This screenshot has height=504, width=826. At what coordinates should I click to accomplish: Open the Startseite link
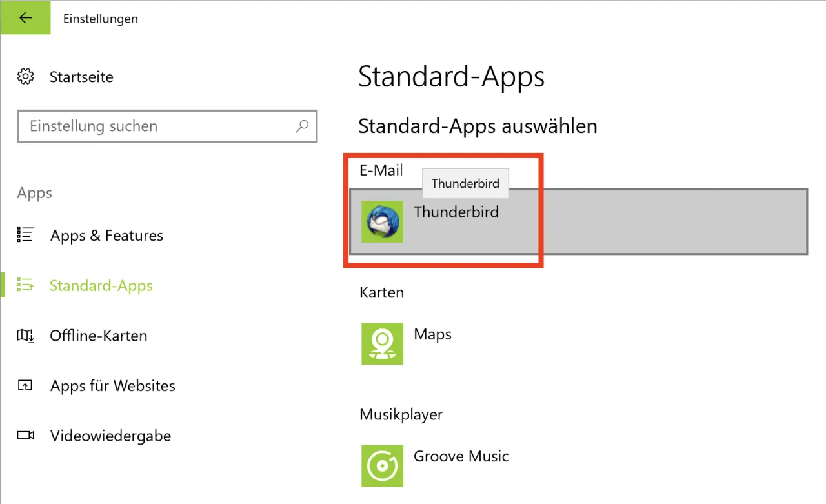[x=81, y=77]
